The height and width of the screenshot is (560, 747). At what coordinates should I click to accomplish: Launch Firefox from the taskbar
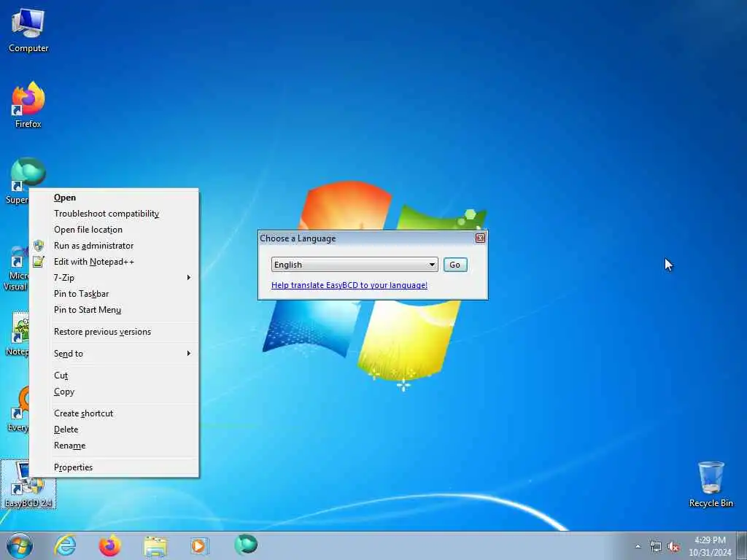pyautogui.click(x=109, y=545)
